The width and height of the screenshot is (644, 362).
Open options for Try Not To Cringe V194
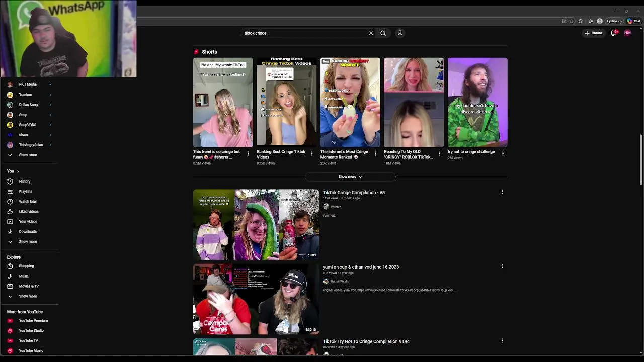(502, 341)
